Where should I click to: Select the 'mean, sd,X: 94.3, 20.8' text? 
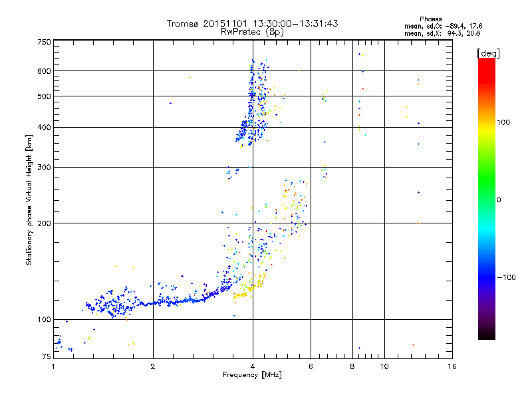coord(442,33)
